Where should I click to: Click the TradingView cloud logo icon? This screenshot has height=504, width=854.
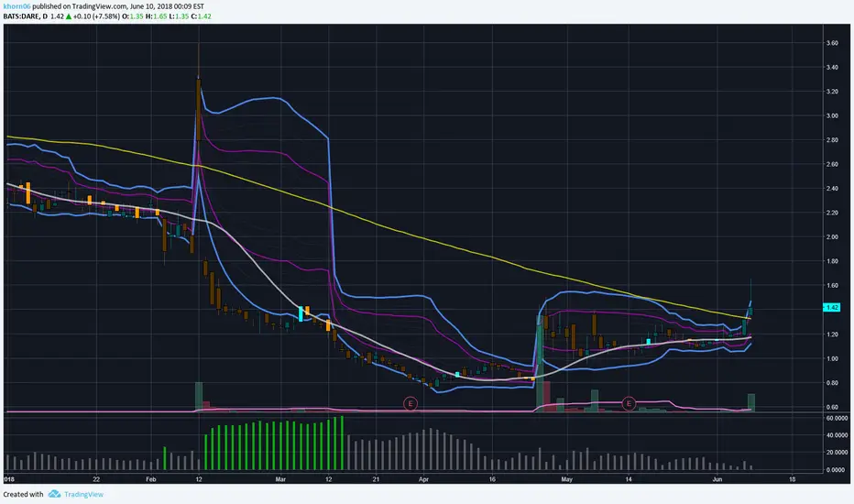54,494
